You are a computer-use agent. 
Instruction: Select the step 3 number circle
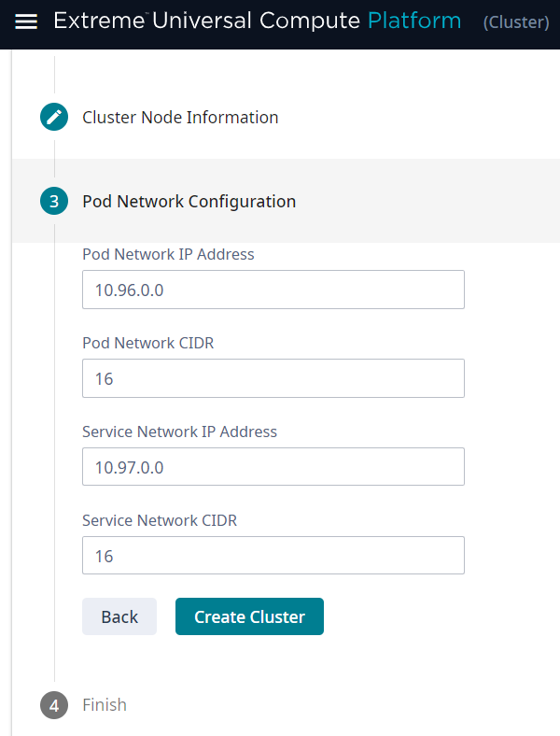point(54,201)
